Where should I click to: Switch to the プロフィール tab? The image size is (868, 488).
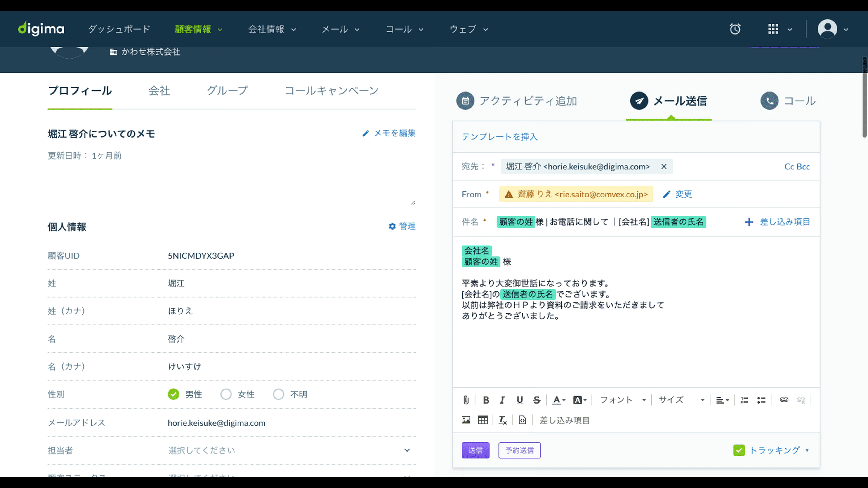tap(80, 91)
